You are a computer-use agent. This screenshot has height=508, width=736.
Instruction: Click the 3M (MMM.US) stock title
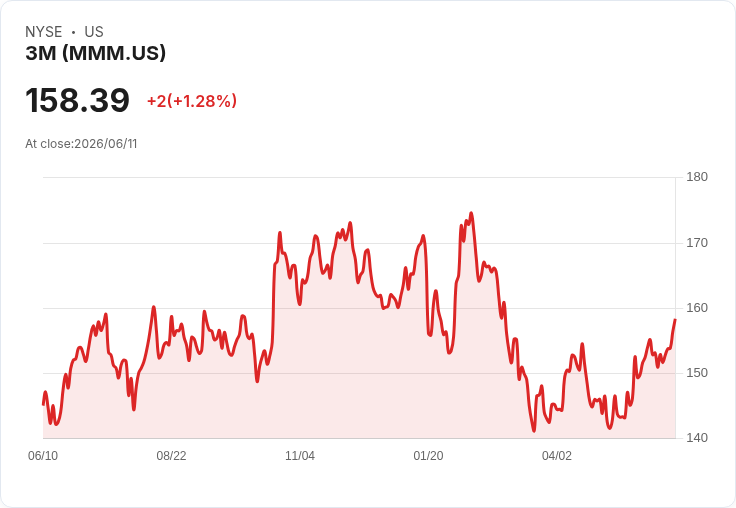96,53
